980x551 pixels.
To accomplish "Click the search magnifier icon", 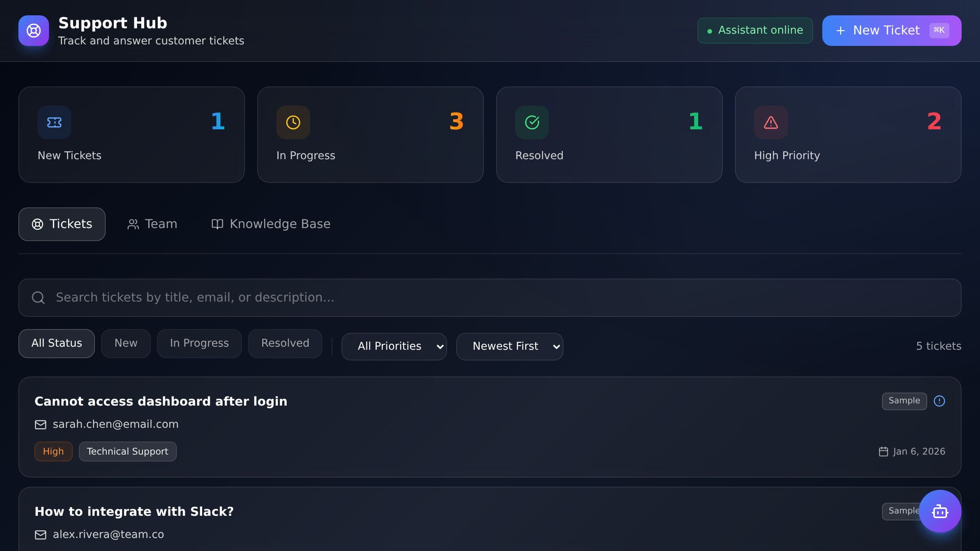I will (38, 298).
